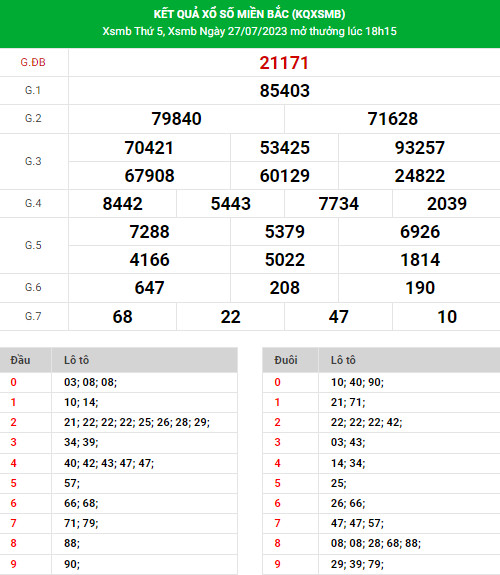Click the G.2 number 79840
This screenshot has height=575, width=500.
coord(176,119)
